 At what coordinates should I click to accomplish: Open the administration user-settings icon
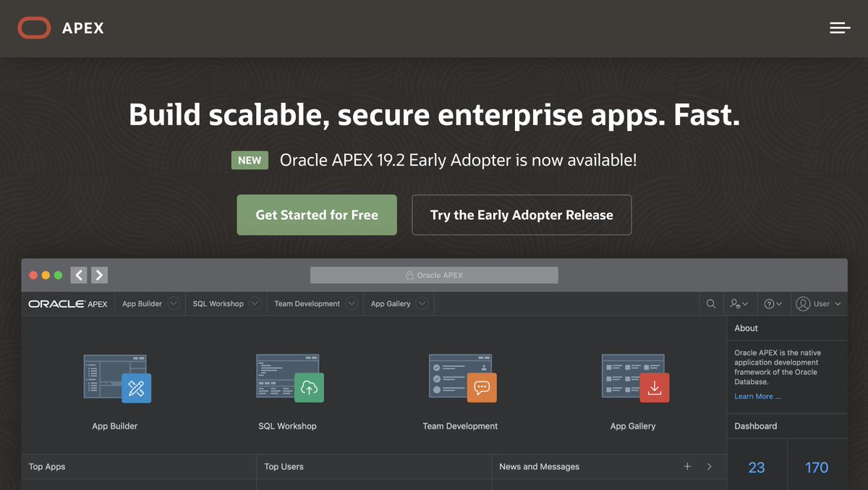tap(739, 304)
